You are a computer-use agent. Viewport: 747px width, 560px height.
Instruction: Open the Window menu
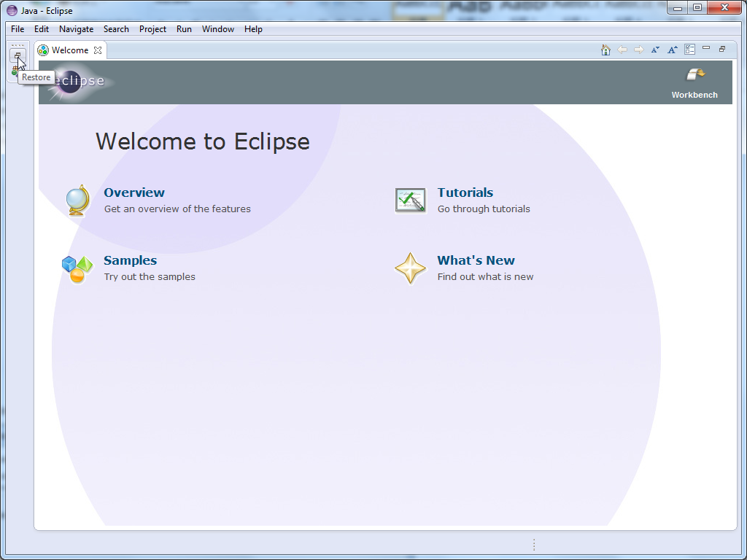tap(217, 29)
